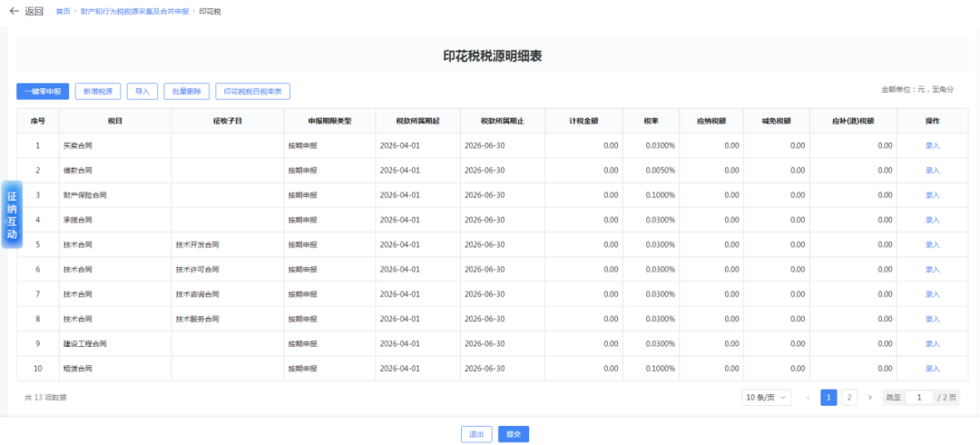
Task: Click the 一键零申报 button
Action: [x=43, y=92]
